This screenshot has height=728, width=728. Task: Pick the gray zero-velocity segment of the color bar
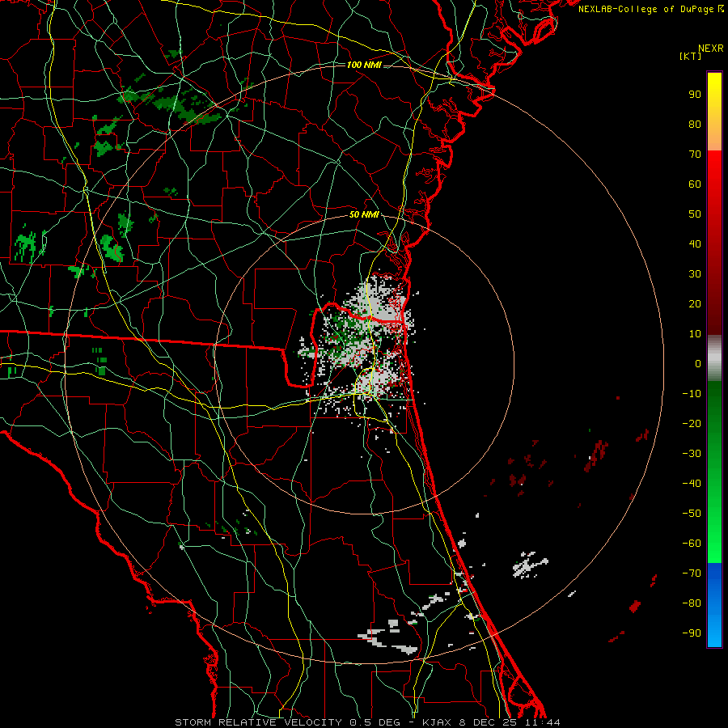tap(714, 358)
